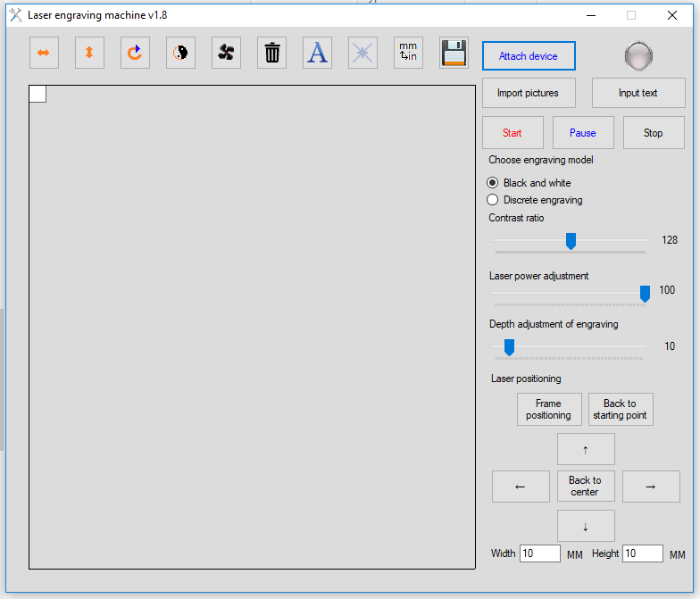The image size is (700, 599).
Task: Click the laser spark icon
Action: [x=362, y=53]
